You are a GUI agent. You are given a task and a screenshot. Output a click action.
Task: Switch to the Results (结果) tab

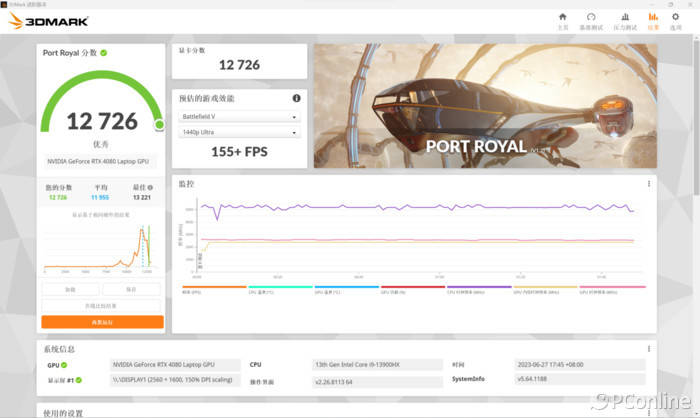click(652, 20)
